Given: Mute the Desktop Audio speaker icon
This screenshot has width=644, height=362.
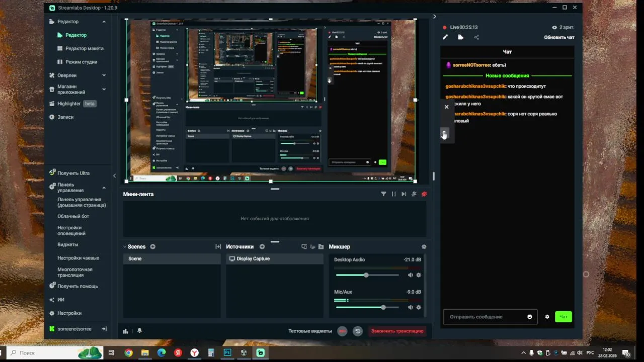Looking at the screenshot, I should click(x=410, y=275).
